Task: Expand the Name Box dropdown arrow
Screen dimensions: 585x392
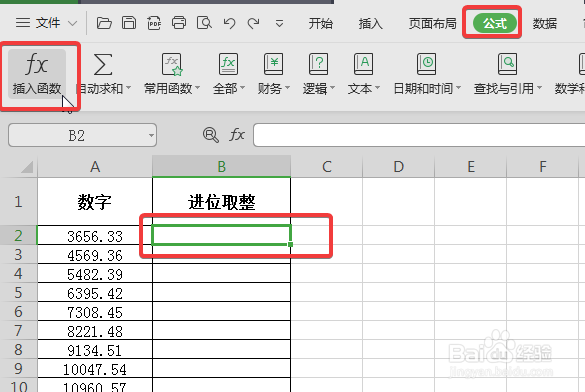Action: point(151,135)
